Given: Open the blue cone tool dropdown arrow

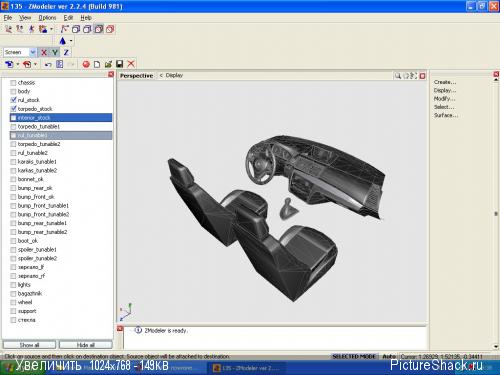Looking at the screenshot, I should (71, 41).
